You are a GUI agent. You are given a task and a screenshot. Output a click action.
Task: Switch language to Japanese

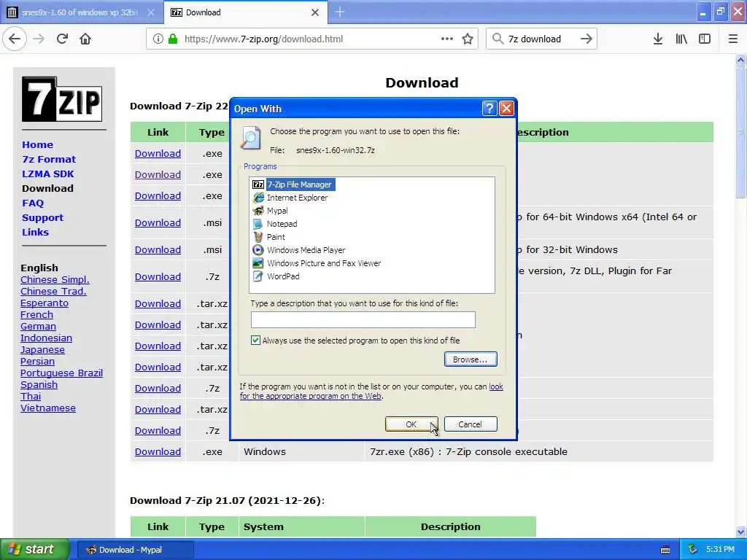click(x=42, y=349)
